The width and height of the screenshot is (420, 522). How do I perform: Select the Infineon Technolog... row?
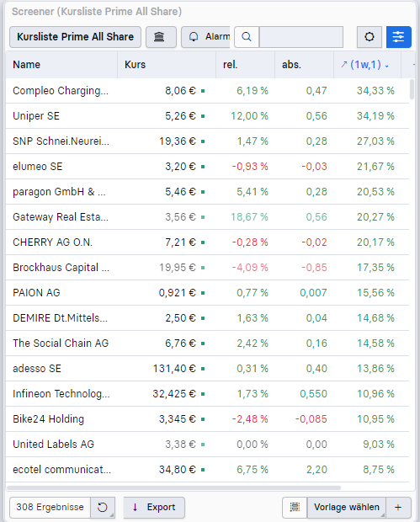[207, 394]
